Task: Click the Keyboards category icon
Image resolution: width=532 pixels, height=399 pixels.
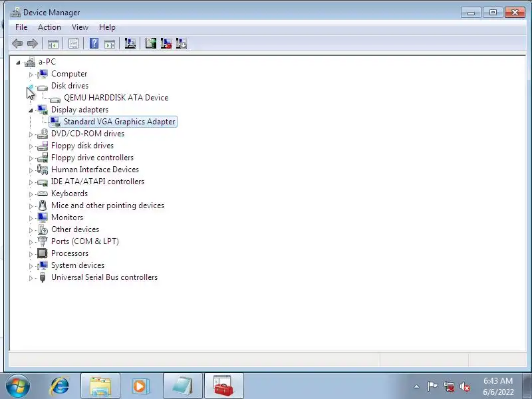Action: tap(43, 194)
